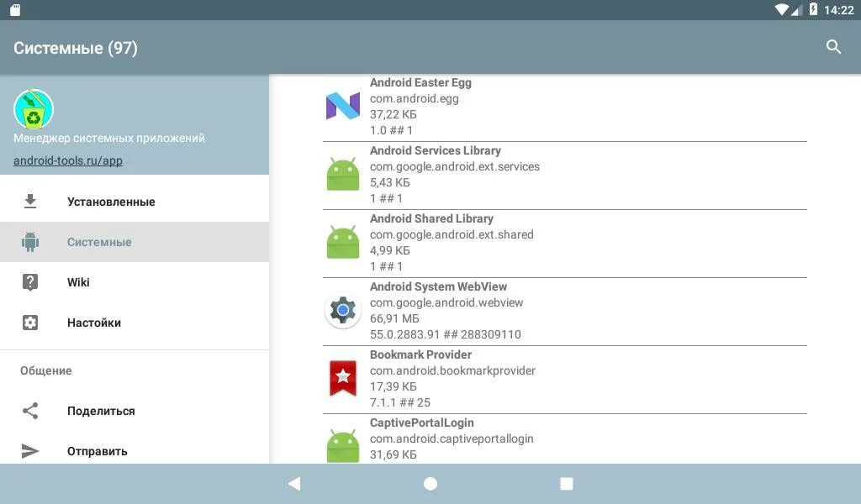Tap the Android System WebView gear icon
Image resolution: width=861 pixels, height=504 pixels.
[343, 311]
